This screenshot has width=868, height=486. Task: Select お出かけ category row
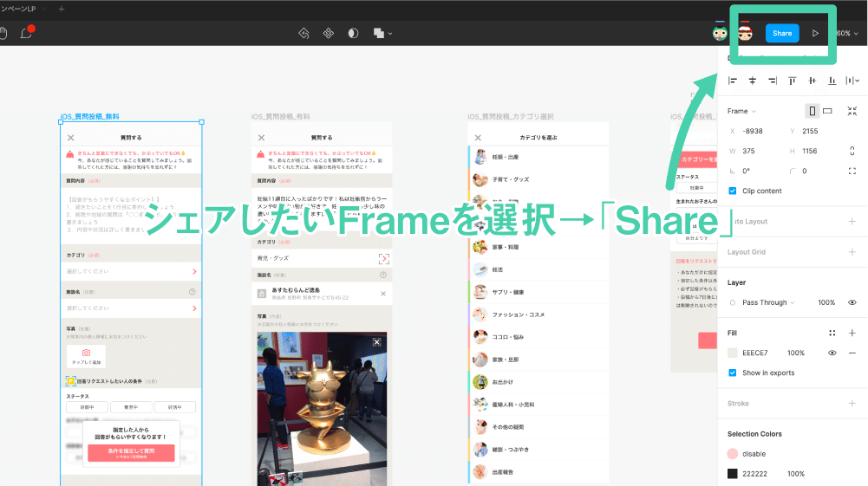coord(538,382)
